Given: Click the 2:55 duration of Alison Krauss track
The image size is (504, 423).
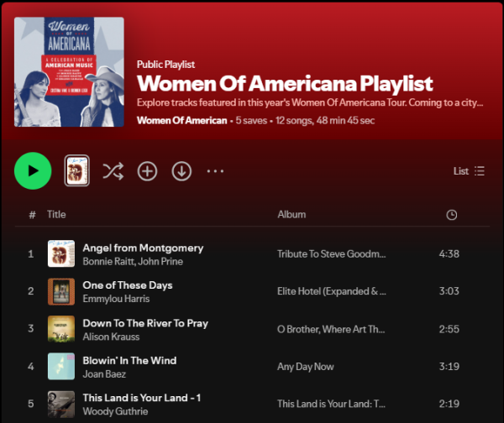Looking at the screenshot, I should click(449, 329).
